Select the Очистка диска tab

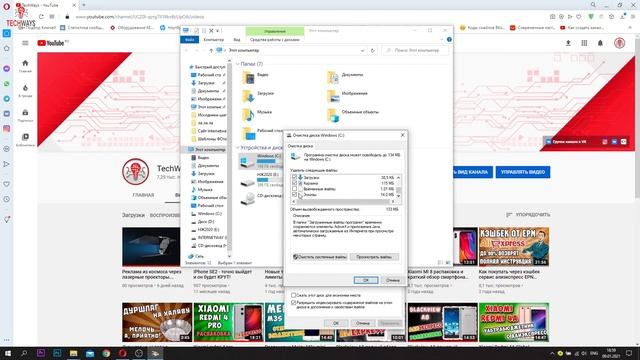click(300, 146)
